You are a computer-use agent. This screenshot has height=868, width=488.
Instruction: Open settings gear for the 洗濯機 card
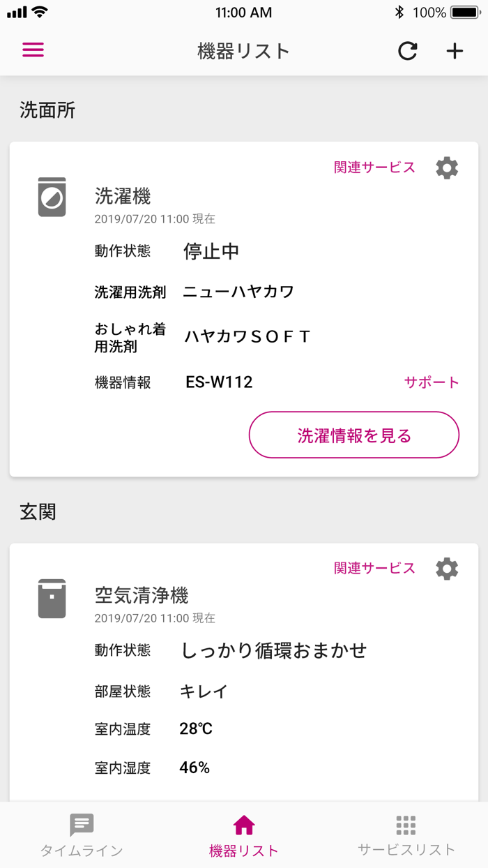[447, 167]
